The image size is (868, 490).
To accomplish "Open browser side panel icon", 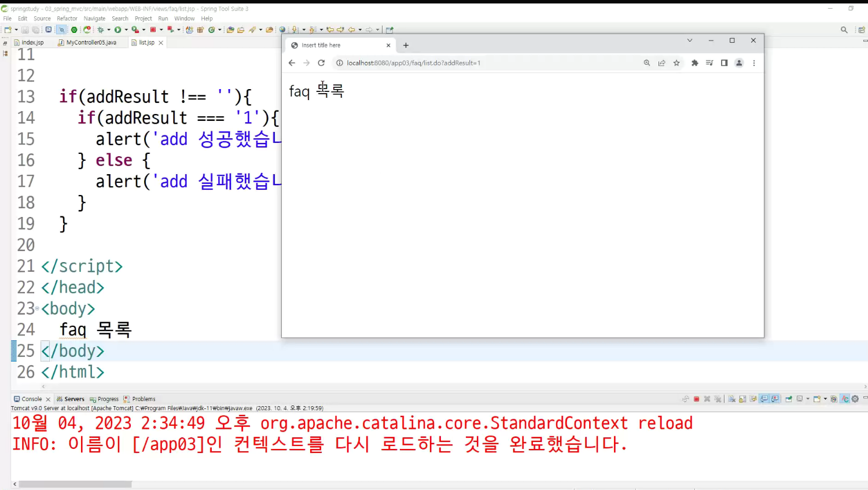I will click(724, 63).
